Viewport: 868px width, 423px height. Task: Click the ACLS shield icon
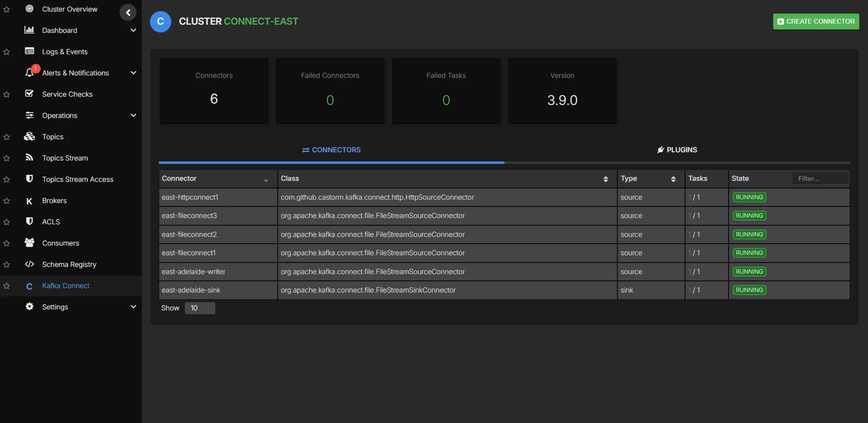pyautogui.click(x=30, y=221)
